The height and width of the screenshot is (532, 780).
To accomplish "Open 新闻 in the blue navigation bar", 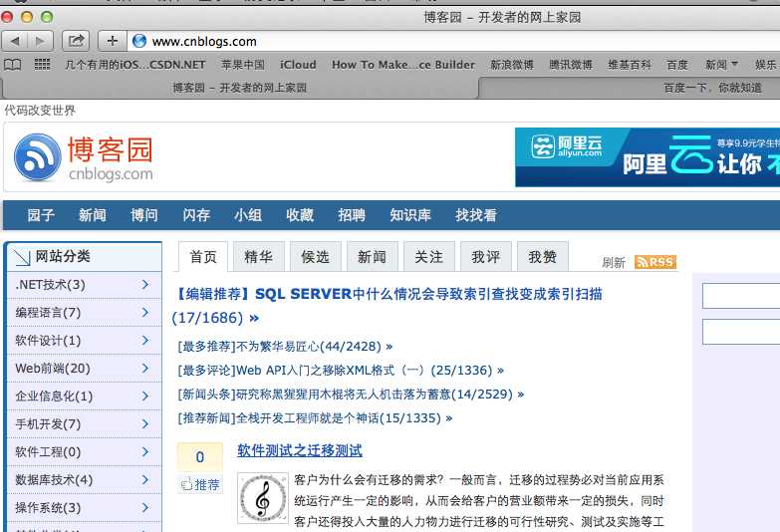I will (x=93, y=215).
